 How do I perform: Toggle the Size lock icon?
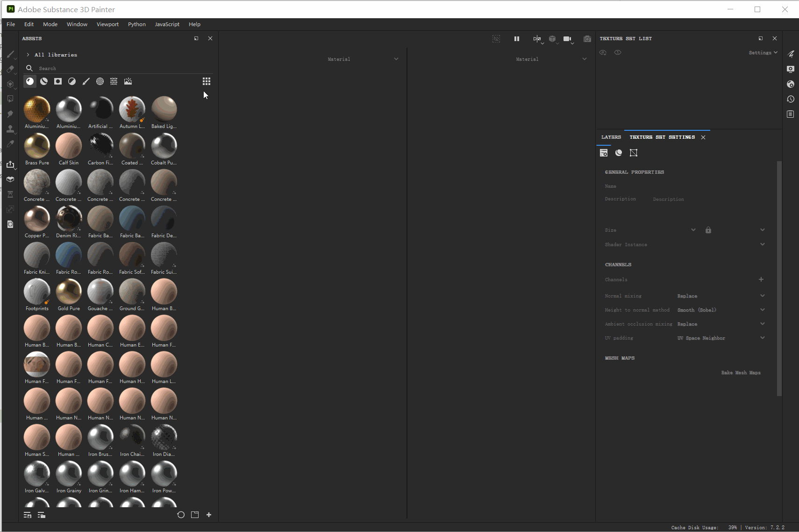click(x=708, y=230)
